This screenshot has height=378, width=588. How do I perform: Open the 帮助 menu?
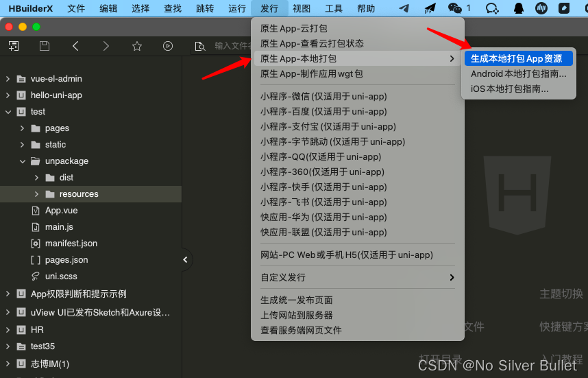[x=366, y=8]
